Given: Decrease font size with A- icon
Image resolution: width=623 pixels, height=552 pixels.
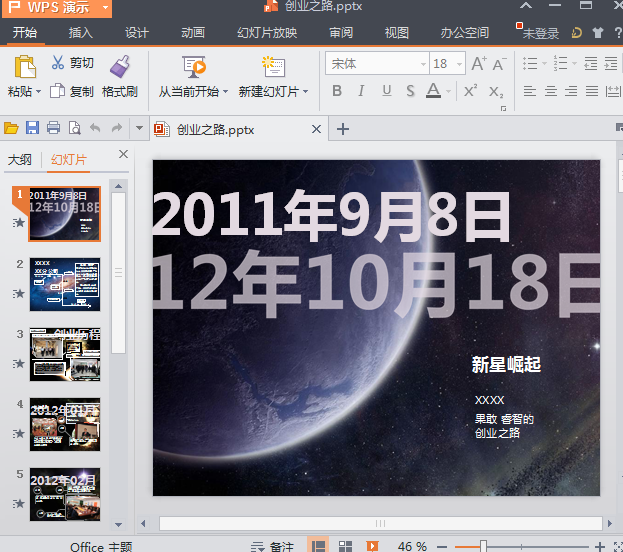Looking at the screenshot, I should point(499,64).
